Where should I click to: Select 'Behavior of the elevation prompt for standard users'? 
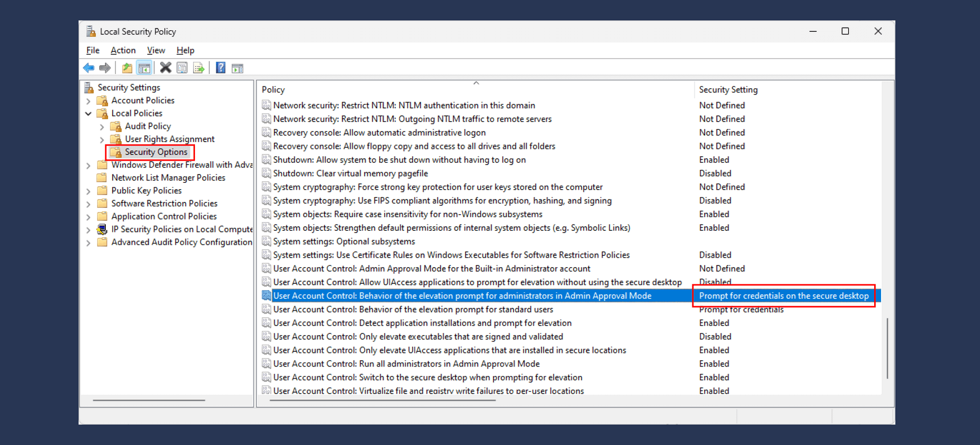coord(414,309)
